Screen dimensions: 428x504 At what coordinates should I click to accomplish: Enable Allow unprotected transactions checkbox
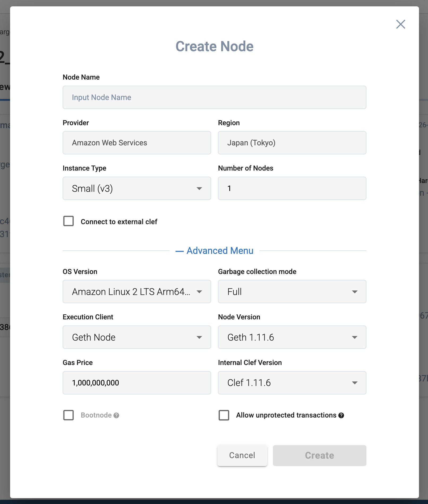click(x=224, y=415)
